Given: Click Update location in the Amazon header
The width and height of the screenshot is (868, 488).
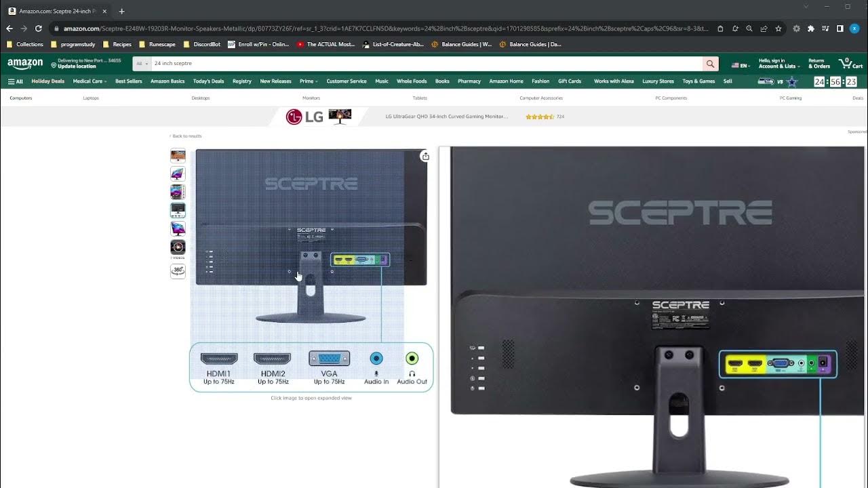Looking at the screenshot, I should point(77,66).
